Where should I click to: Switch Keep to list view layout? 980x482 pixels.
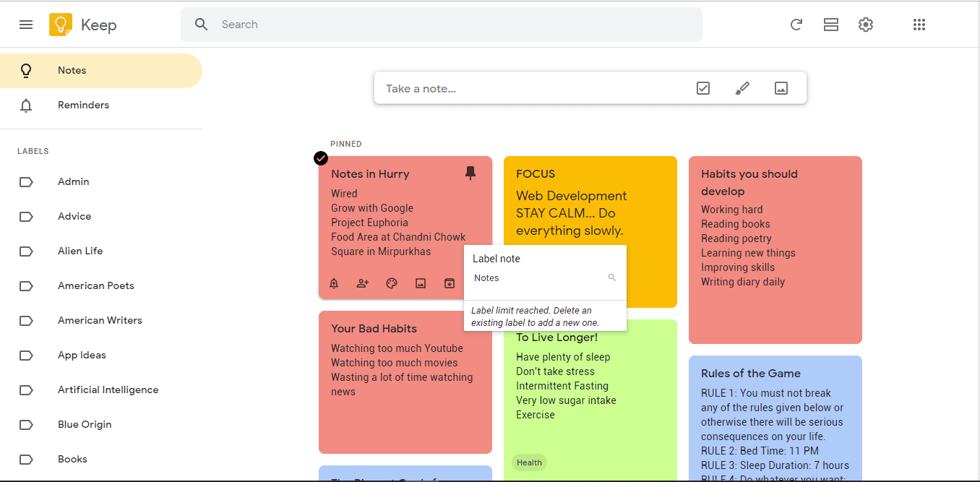coord(830,24)
